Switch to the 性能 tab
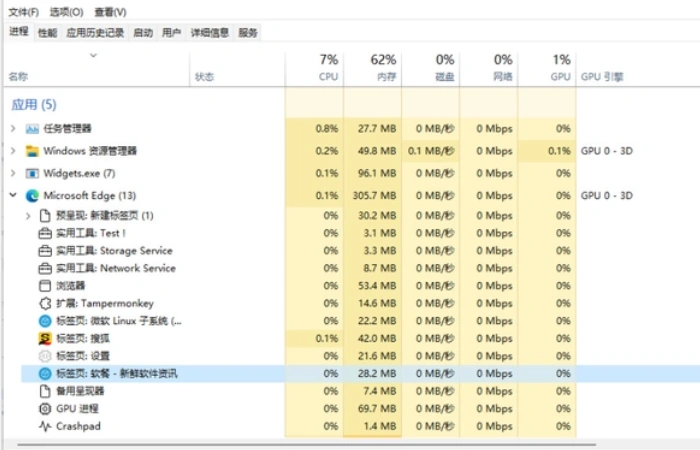The width and height of the screenshot is (700, 450). point(47,33)
